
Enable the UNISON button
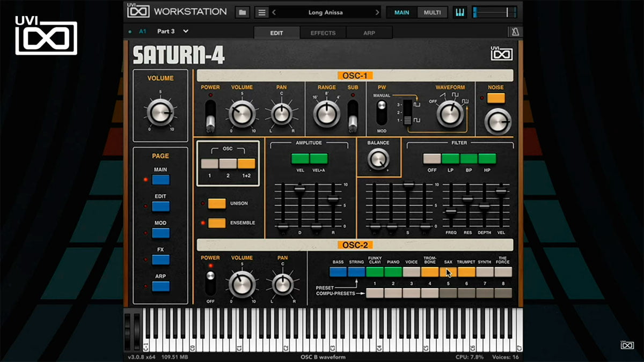[217, 203]
